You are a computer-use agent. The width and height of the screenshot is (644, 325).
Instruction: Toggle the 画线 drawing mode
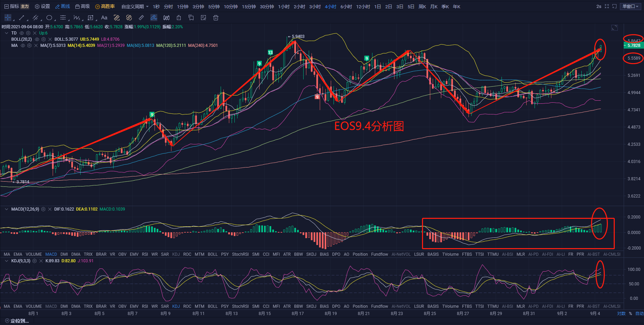[x=63, y=7]
